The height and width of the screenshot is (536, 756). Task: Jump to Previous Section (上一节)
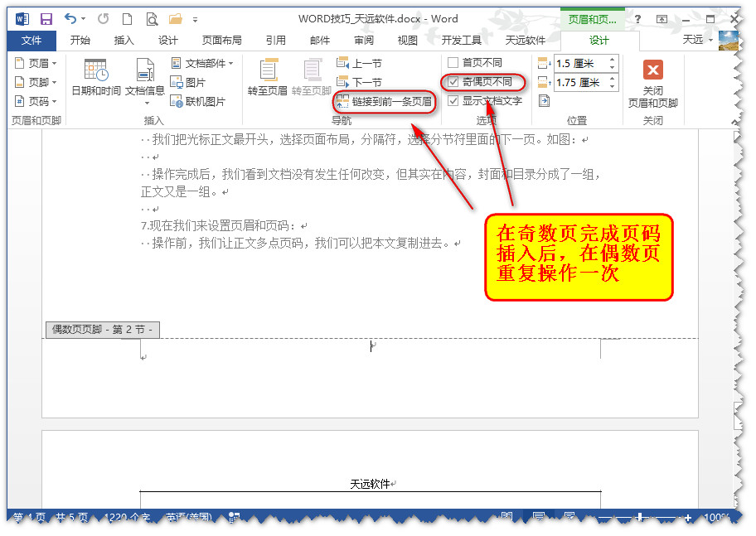click(360, 63)
